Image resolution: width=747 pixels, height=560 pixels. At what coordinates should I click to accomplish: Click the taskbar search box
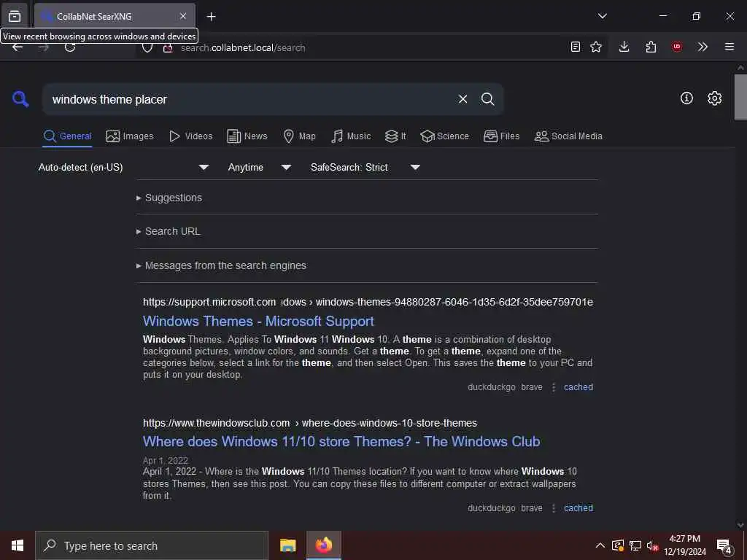click(152, 545)
